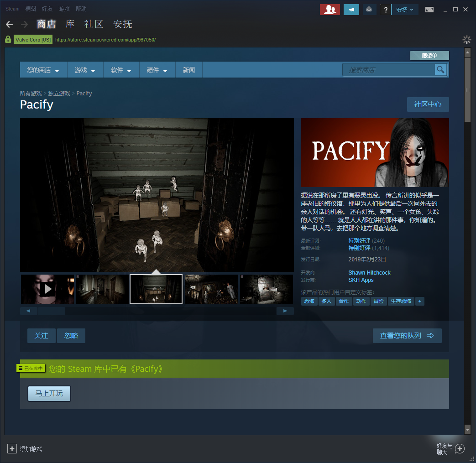The width and height of the screenshot is (476, 463).
Task: Click the 合作 tag
Action: click(x=344, y=301)
